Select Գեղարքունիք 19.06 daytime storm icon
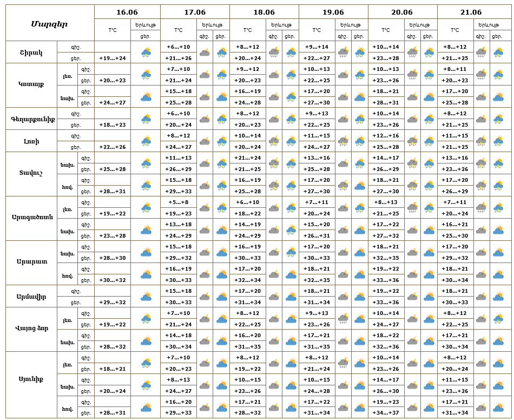Screen dimensions: 514x420 (x=360, y=119)
